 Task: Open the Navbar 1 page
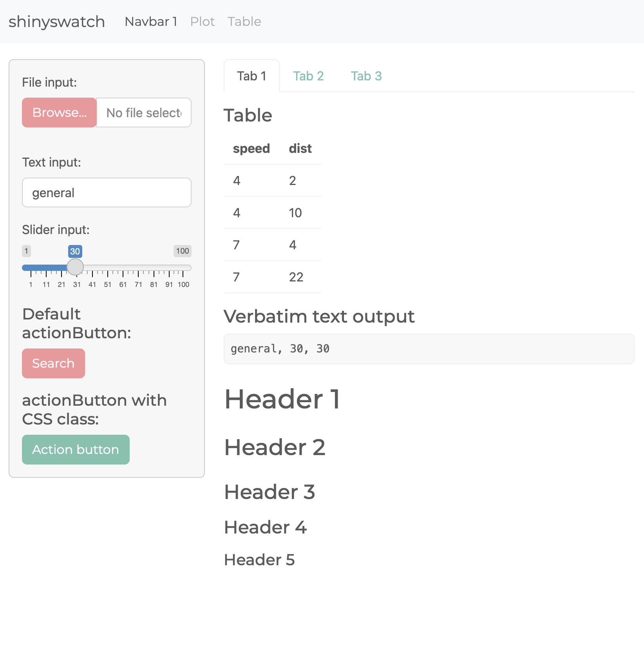[151, 22]
